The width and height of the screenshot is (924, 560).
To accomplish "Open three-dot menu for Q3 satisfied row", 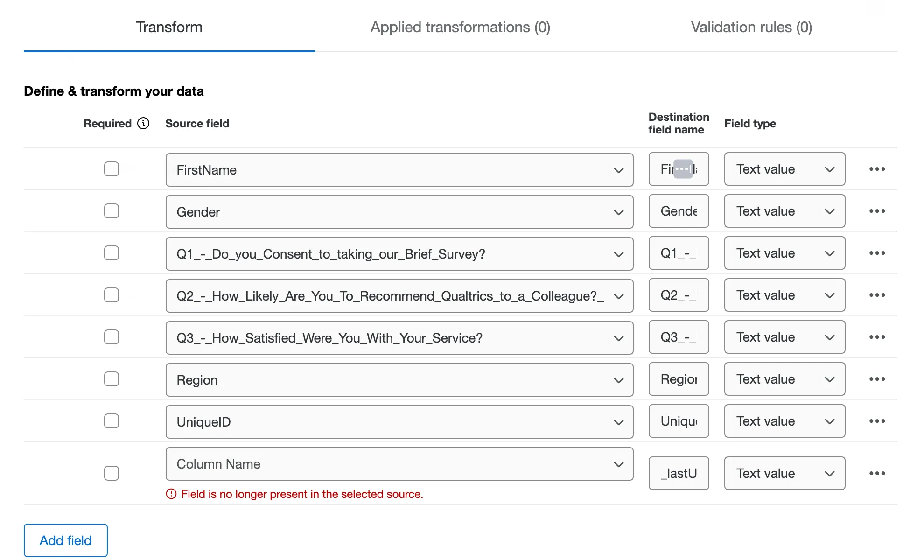I will pos(877,337).
